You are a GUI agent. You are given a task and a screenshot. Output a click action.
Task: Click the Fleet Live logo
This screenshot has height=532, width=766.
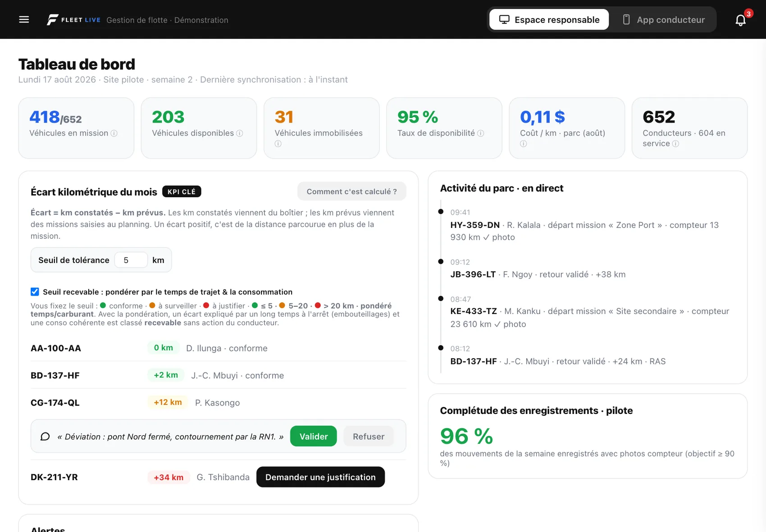point(73,20)
